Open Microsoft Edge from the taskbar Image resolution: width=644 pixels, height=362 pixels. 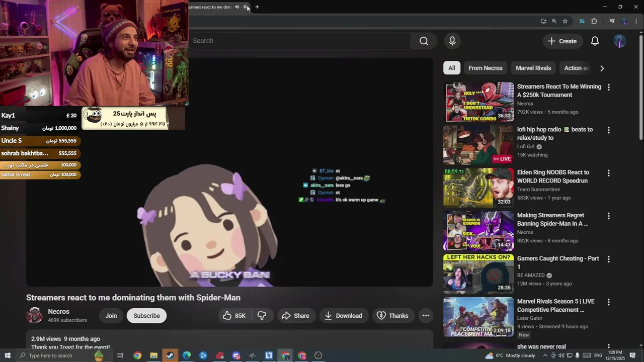(x=187, y=355)
